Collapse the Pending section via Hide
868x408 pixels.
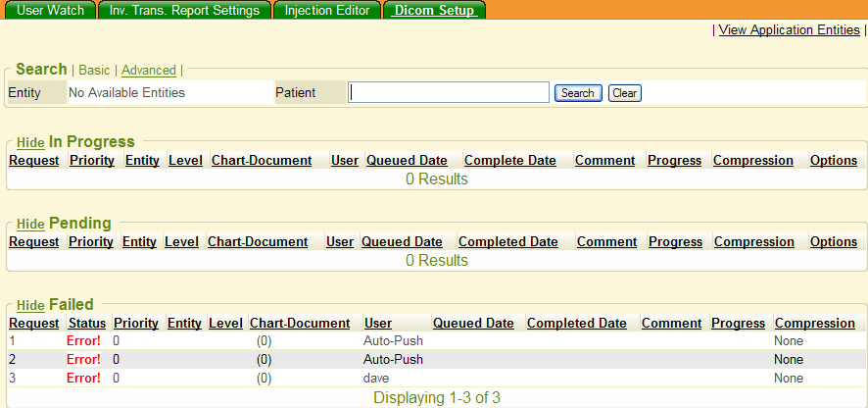pyautogui.click(x=30, y=225)
